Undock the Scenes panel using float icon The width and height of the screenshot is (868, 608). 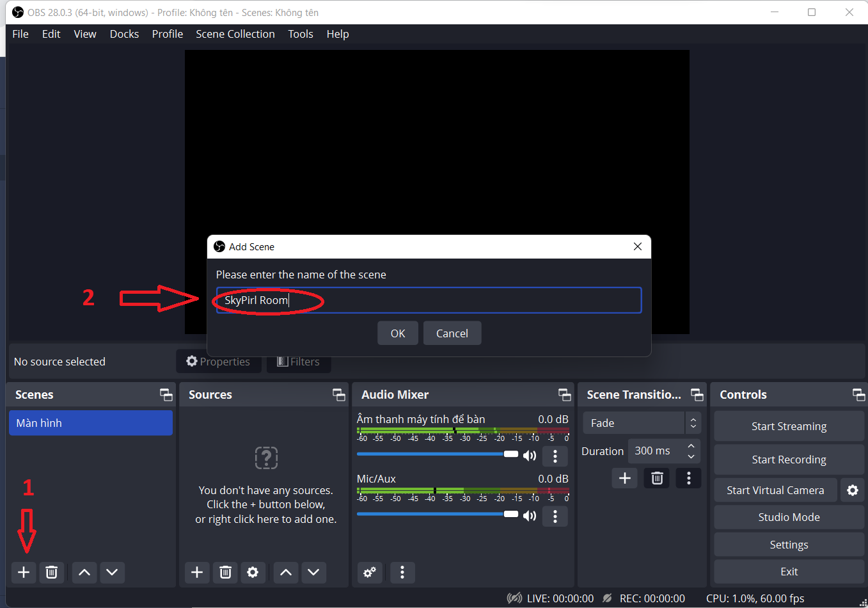click(166, 395)
